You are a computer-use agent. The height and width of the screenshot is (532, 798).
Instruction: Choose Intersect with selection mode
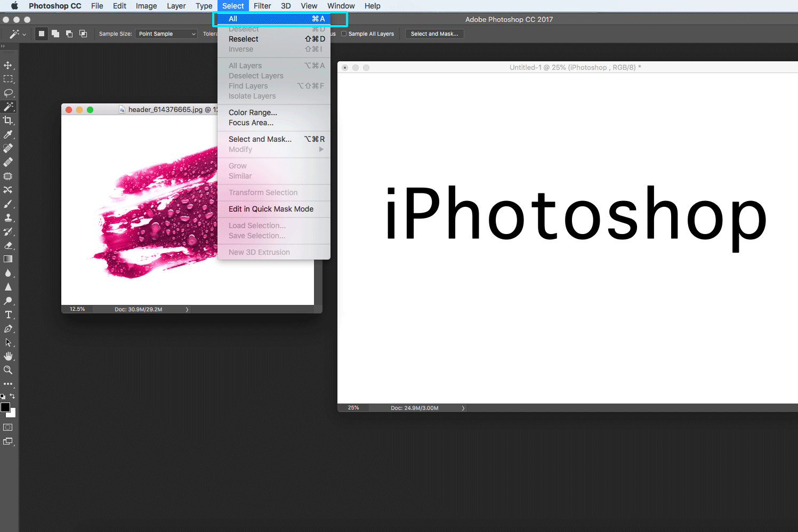[83, 34]
